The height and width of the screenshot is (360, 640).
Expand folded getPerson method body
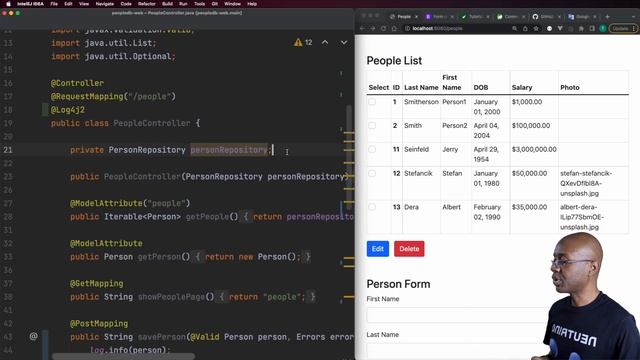(198, 257)
